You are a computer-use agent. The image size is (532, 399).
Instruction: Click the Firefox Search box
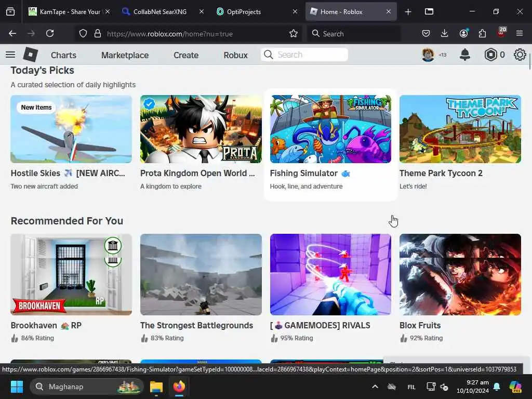pos(354,34)
